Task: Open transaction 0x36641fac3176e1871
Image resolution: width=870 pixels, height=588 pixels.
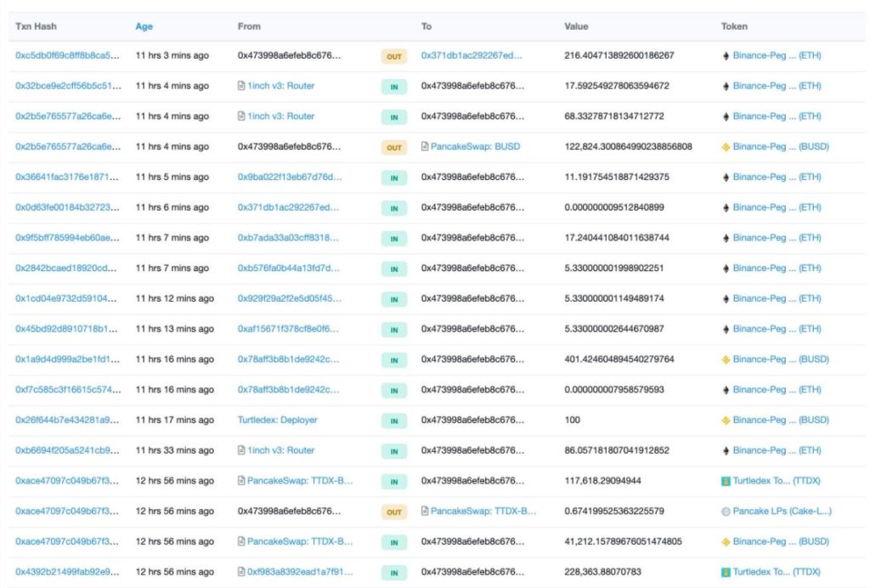Action: (x=67, y=177)
